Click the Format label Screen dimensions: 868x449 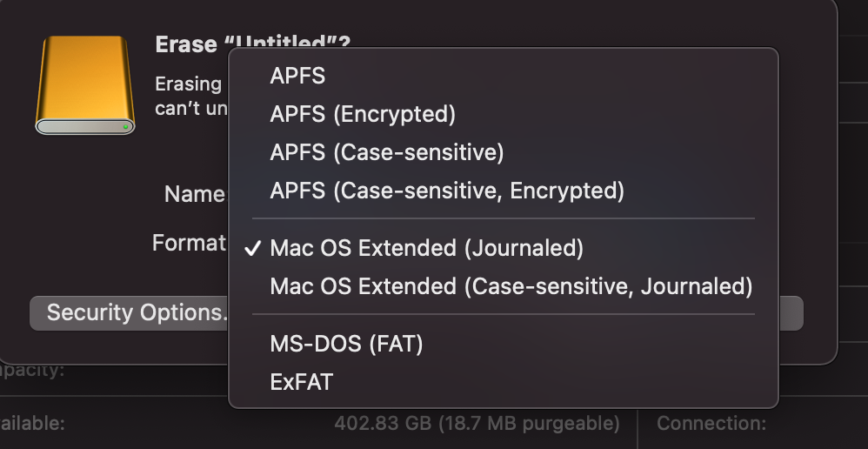[189, 243]
